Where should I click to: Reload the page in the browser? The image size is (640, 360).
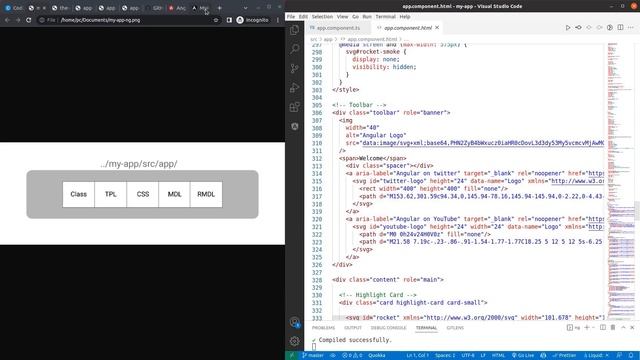[29, 20]
